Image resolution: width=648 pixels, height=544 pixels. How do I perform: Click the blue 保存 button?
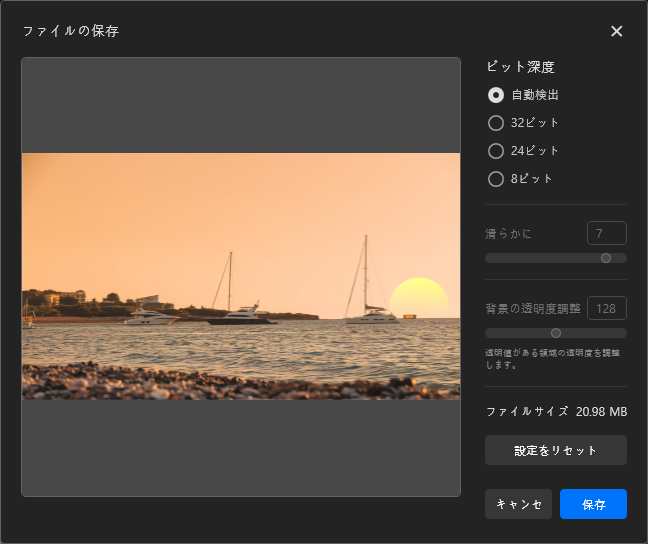coord(593,504)
